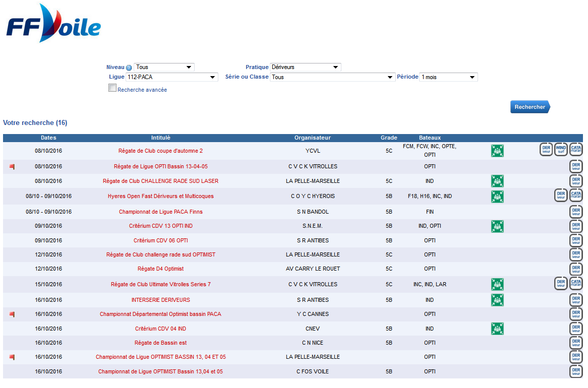588x388 pixels.
Task: Click the CATA maran icon in the YCVL row
Action: click(x=576, y=149)
